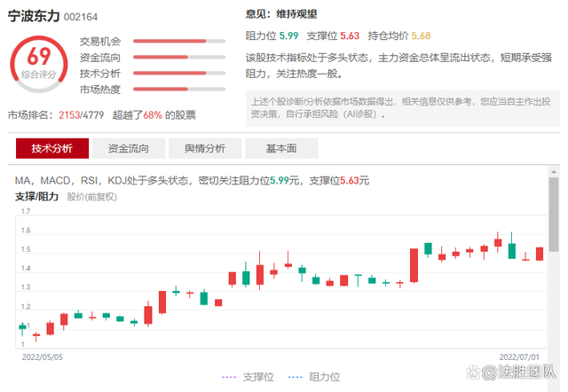Click the 1.7 y-axis label
568x392 pixels.
pos(26,211)
